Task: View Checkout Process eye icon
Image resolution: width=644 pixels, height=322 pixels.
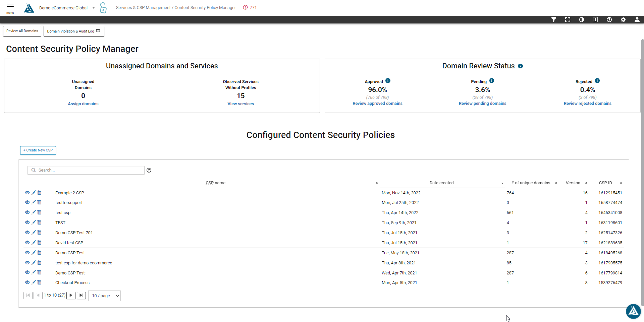Action: (28, 282)
